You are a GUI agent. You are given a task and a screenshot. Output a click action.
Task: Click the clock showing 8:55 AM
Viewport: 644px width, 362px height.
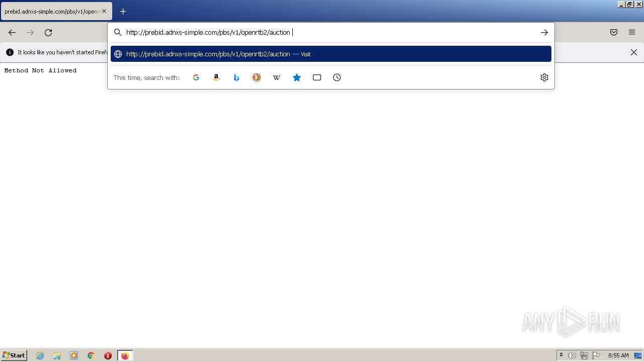618,355
